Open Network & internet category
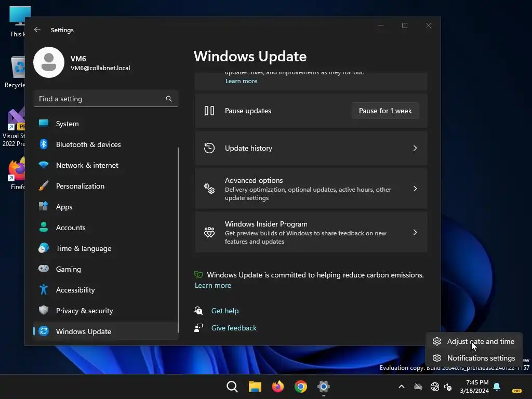 tap(105, 165)
